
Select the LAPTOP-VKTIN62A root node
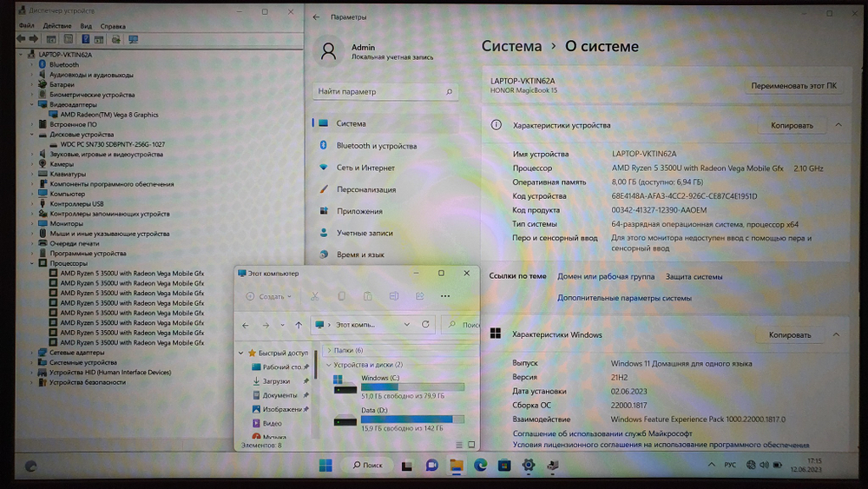coord(65,55)
